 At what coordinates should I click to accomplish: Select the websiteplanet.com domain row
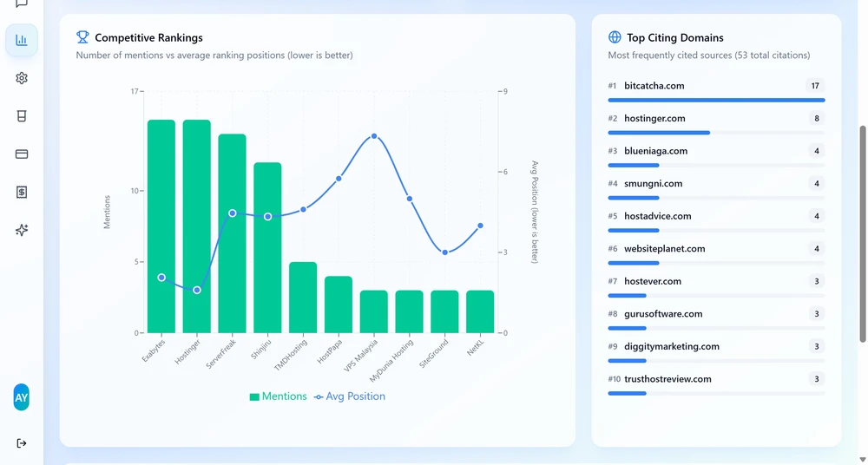(716, 254)
